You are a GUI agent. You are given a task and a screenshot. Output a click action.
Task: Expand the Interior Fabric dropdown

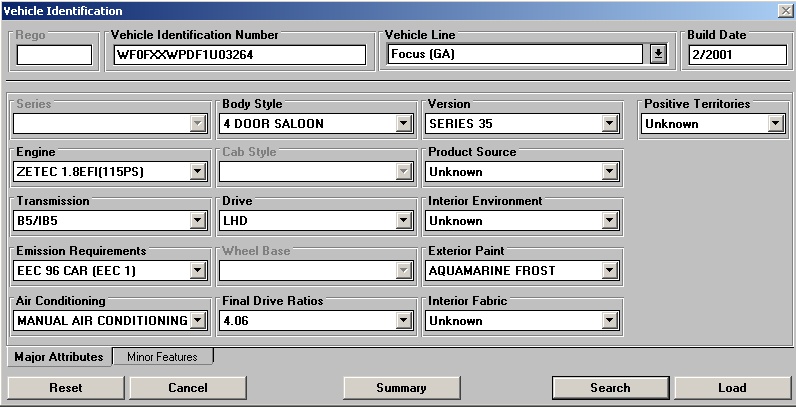click(610, 321)
